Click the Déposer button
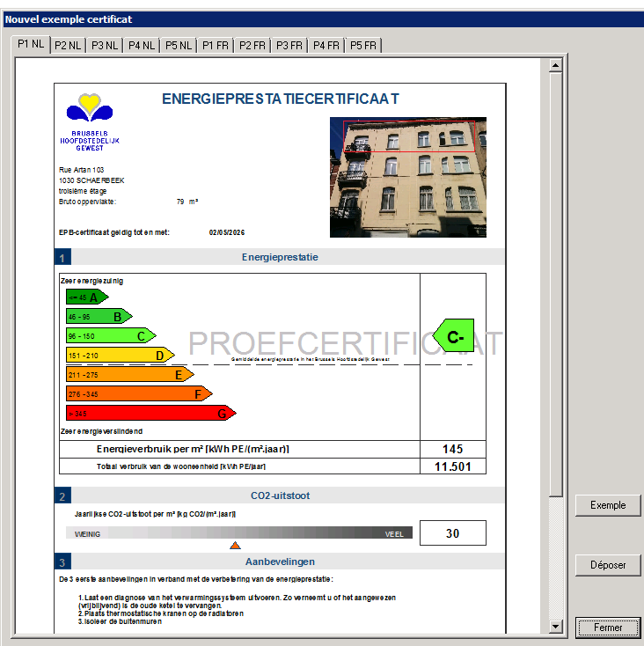The width and height of the screenshot is (644, 646). pos(608,564)
